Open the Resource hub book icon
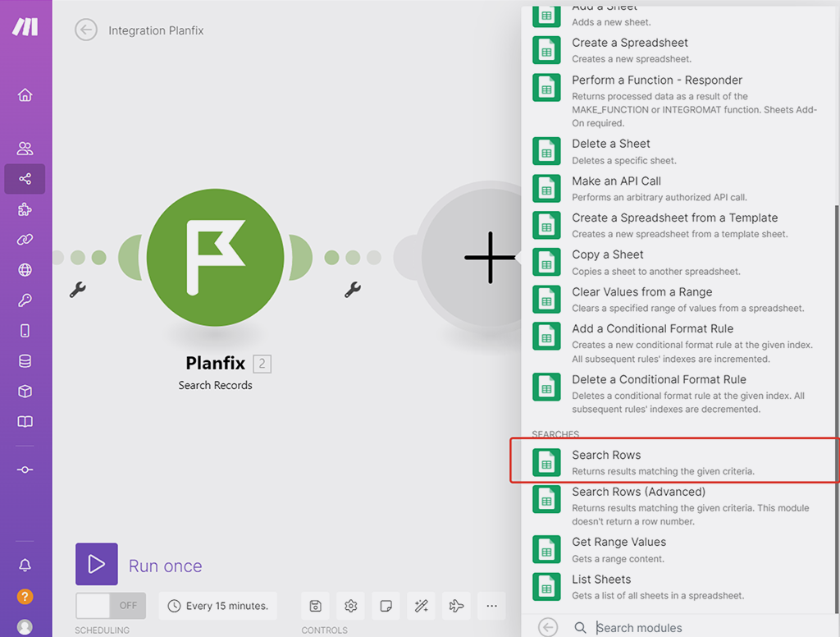Image resolution: width=840 pixels, height=637 pixels. coord(25,421)
